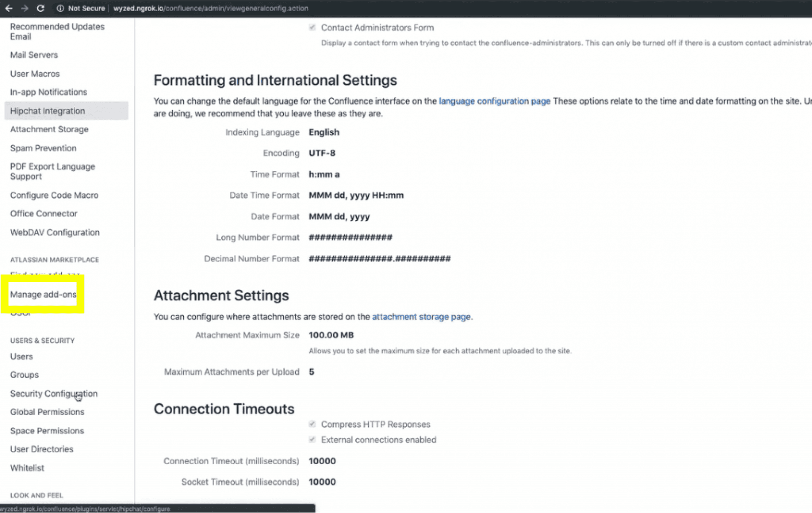Screen dimensions: 812x513
Task: Open PDF Export Language Support
Action: tap(53, 171)
